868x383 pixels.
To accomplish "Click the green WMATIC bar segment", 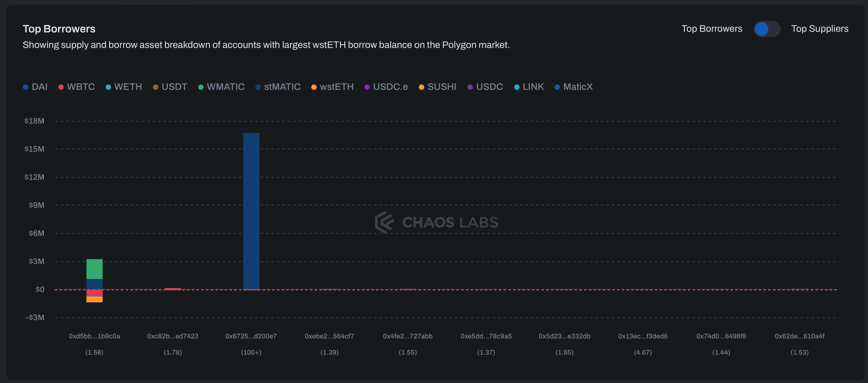I will pos(94,269).
